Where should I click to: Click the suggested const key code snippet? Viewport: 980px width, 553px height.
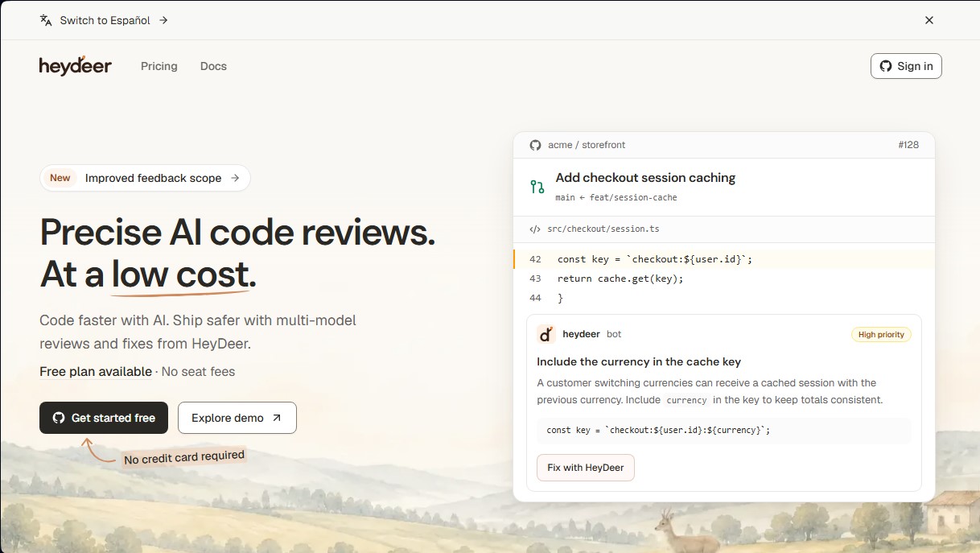point(724,431)
